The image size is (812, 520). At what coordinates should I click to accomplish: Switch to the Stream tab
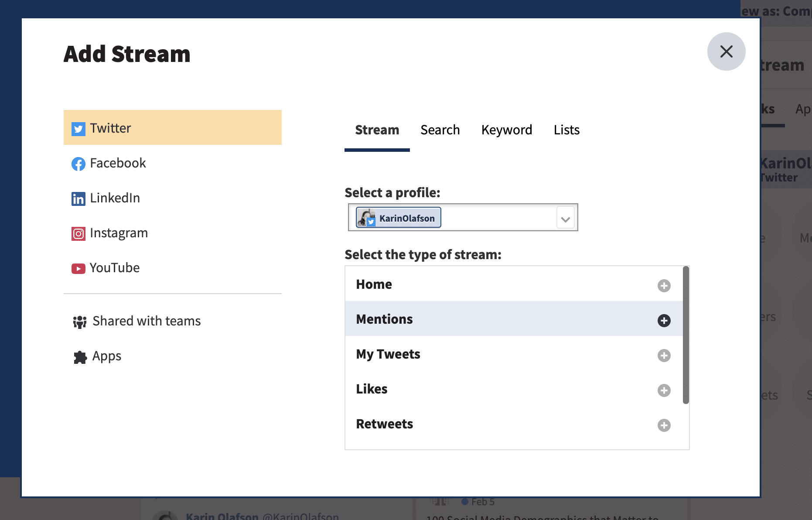coord(377,130)
